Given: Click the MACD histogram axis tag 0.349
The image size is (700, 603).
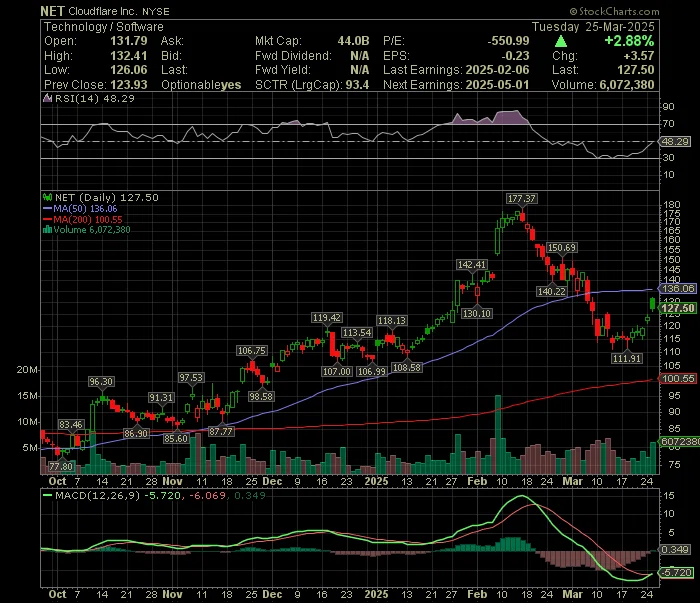Looking at the screenshot, I should 676,549.
